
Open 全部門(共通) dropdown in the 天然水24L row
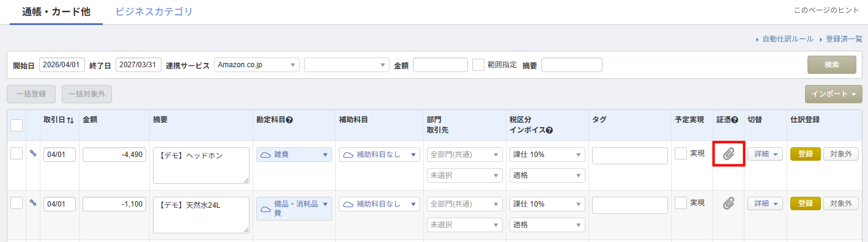coord(464,204)
